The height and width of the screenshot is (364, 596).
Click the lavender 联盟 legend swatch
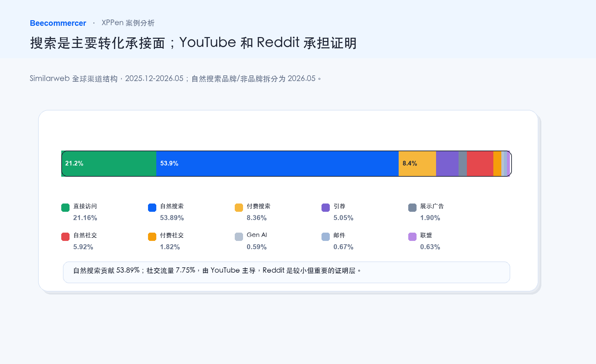[x=412, y=237]
